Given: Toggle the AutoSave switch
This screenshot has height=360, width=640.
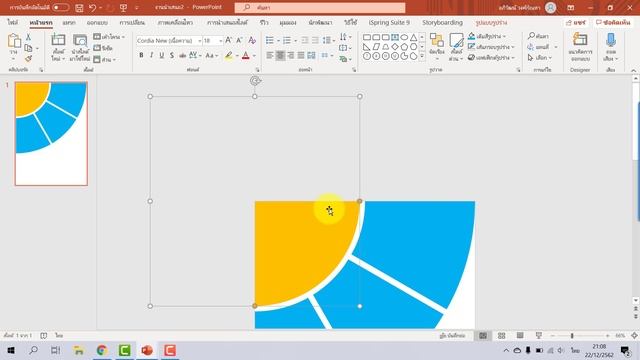Looking at the screenshot, I should [60, 8].
